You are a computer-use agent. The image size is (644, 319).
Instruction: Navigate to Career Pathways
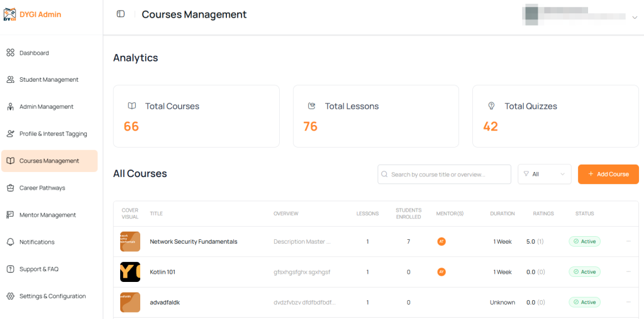42,188
